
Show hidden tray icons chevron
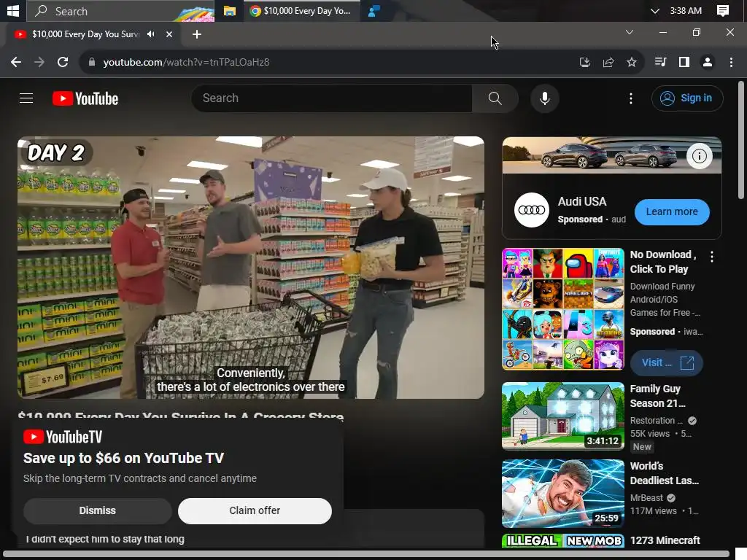tap(655, 11)
